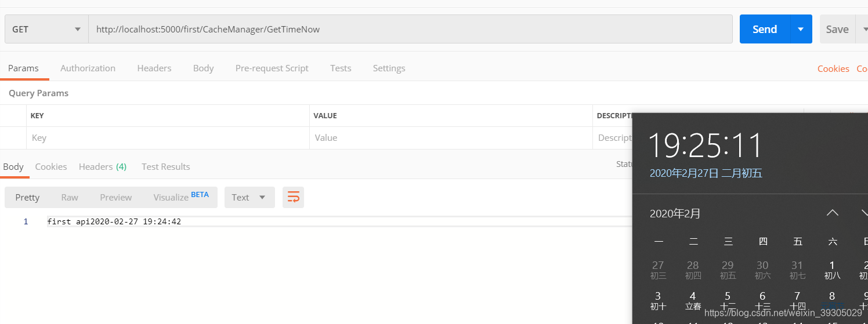Open the Authorization tab
Screen dimensions: 868x324
88,68
